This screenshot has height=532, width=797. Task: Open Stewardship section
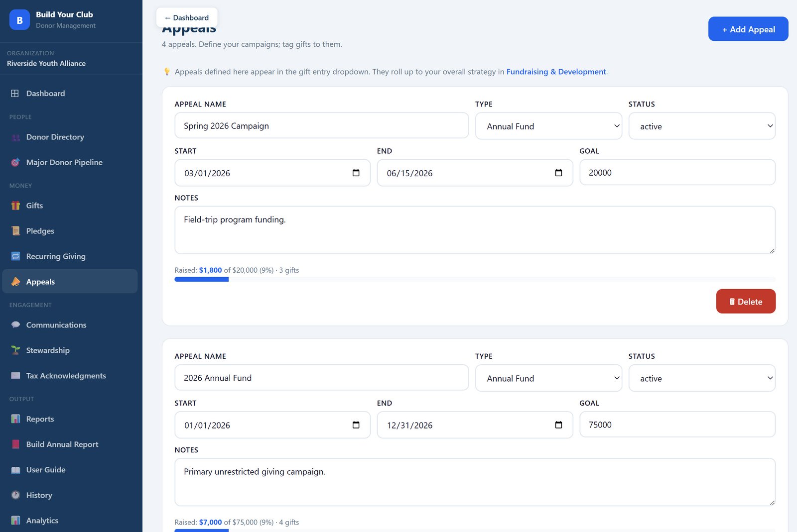tap(70, 350)
